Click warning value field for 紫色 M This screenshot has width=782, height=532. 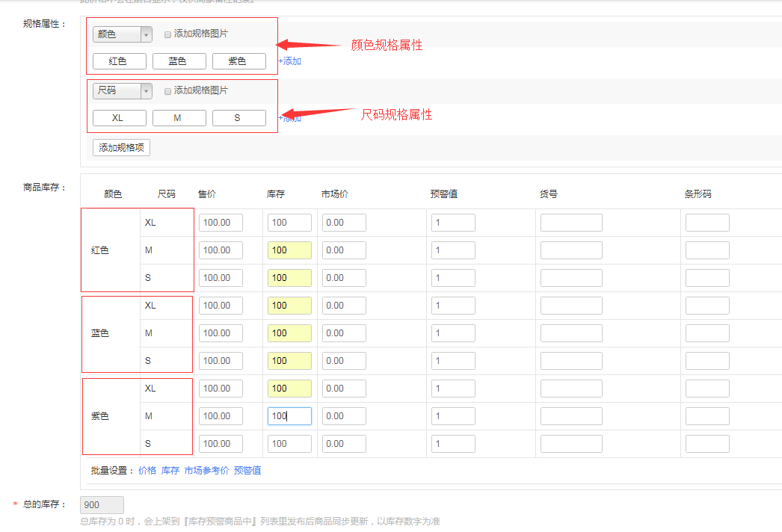453,416
